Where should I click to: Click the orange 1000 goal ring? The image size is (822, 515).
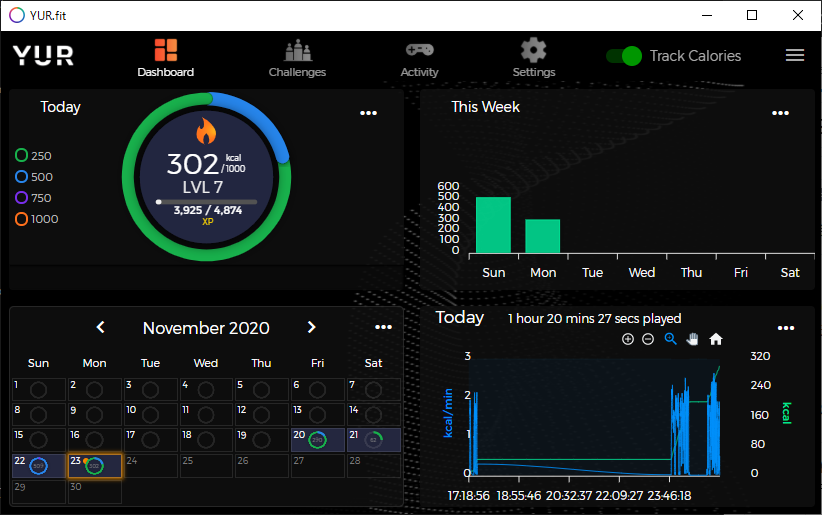pos(21,219)
